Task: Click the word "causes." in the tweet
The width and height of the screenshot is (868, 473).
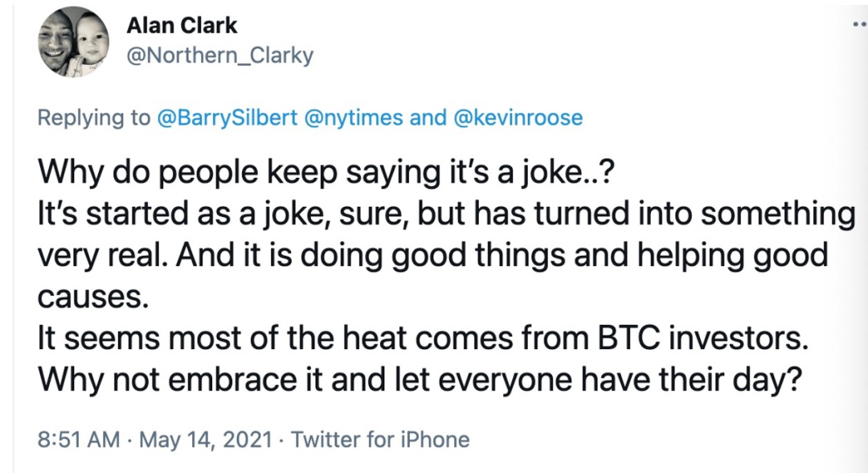Action: (92, 298)
